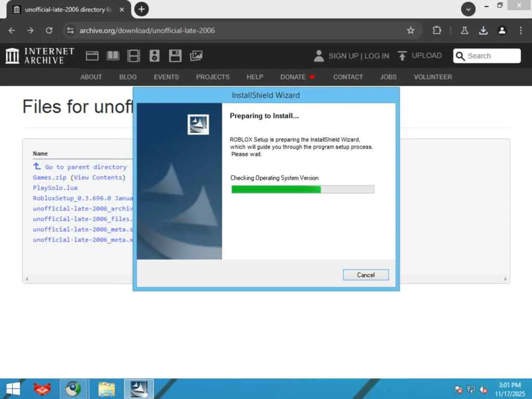Follow the Go to parent directory link
The image size is (532, 399).
click(x=86, y=167)
